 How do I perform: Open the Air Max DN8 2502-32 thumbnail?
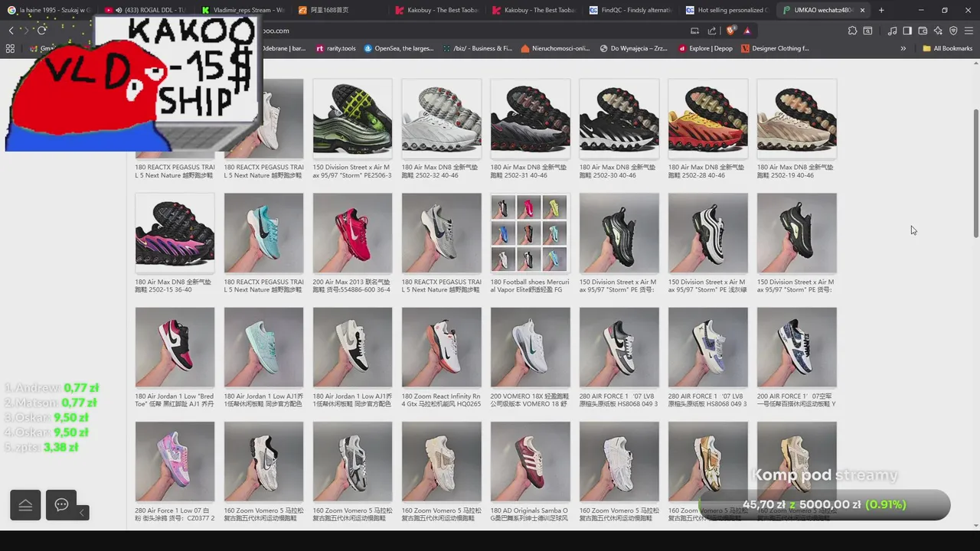click(x=441, y=118)
